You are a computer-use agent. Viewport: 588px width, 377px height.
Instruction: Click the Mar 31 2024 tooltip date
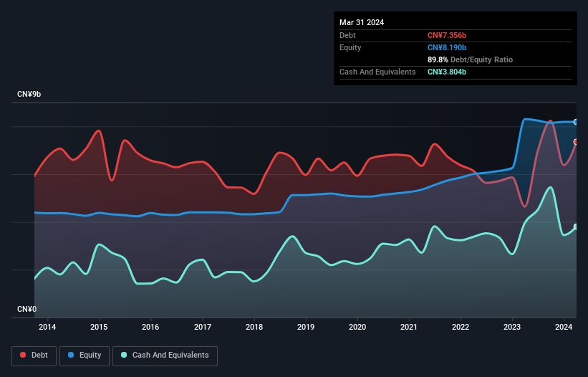362,22
